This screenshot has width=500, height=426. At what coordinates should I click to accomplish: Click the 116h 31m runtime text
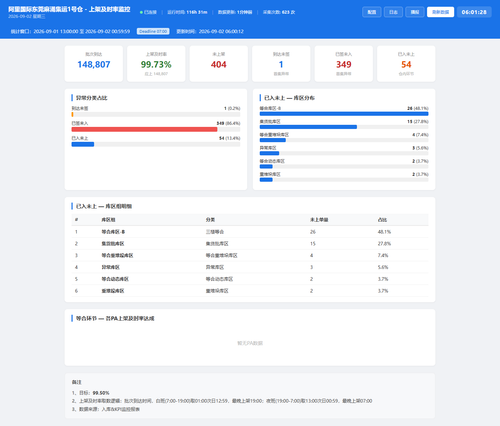click(197, 12)
